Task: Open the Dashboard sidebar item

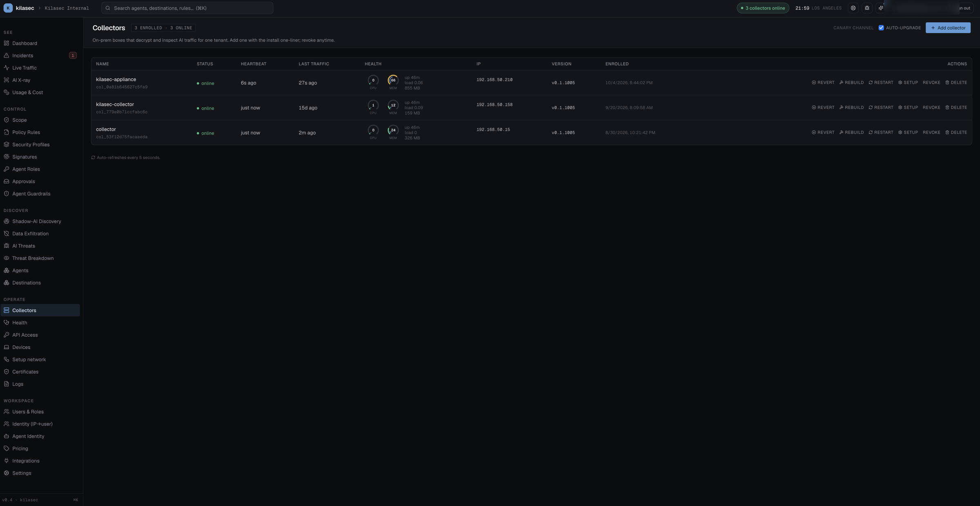Action: pos(40,43)
